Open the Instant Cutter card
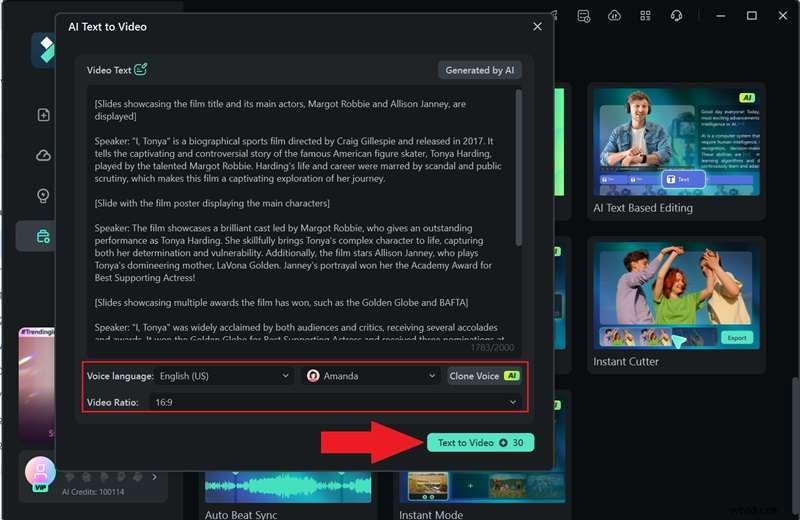 [677, 305]
